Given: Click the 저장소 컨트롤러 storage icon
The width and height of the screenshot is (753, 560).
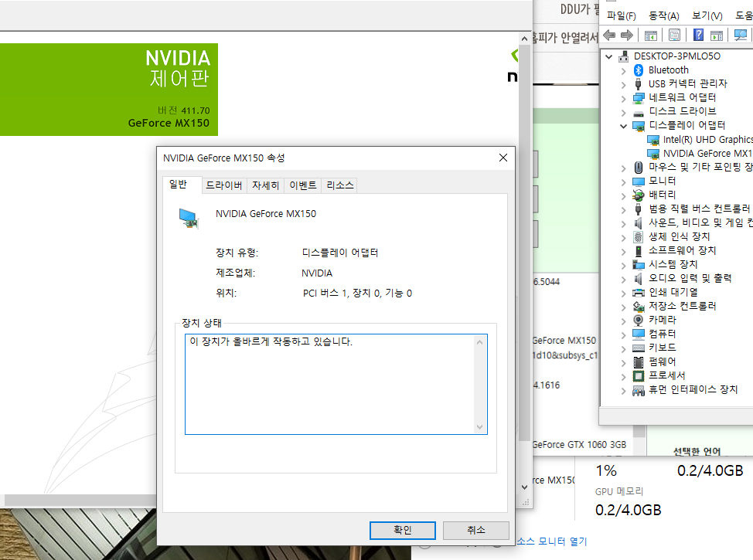Looking at the screenshot, I should coord(639,306).
